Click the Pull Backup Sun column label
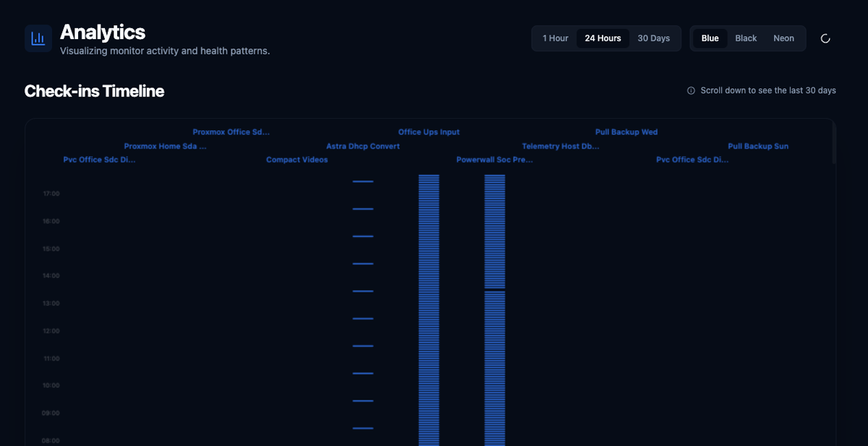The width and height of the screenshot is (868, 446). pos(758,146)
